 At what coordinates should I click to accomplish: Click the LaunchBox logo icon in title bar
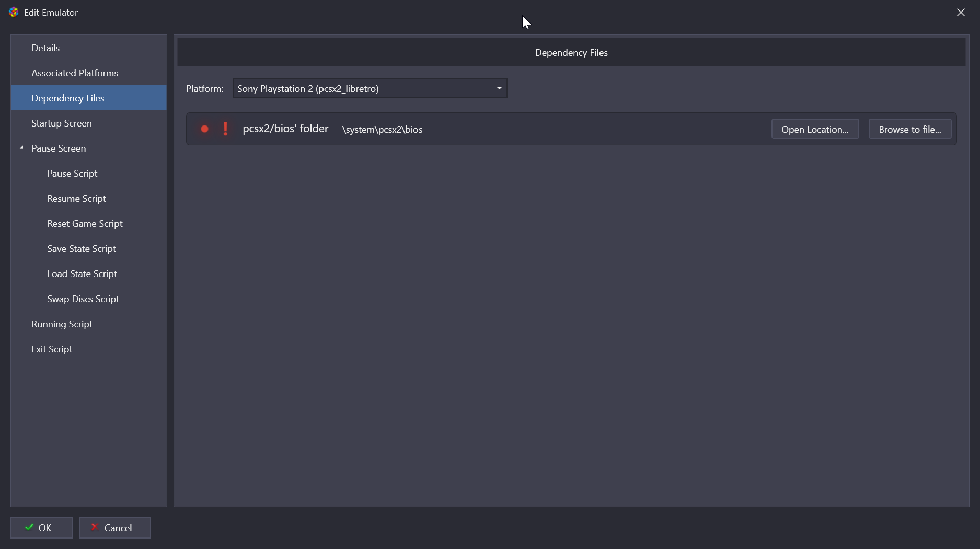[x=14, y=12]
